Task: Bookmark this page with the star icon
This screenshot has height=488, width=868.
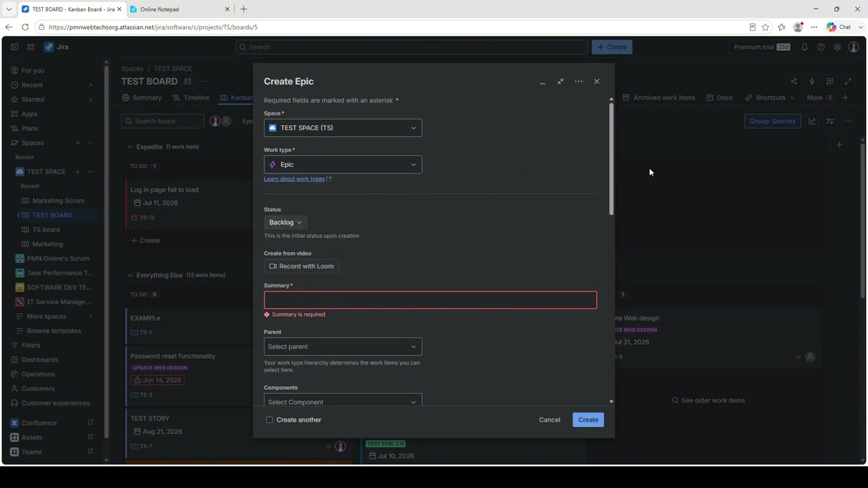Action: click(766, 27)
